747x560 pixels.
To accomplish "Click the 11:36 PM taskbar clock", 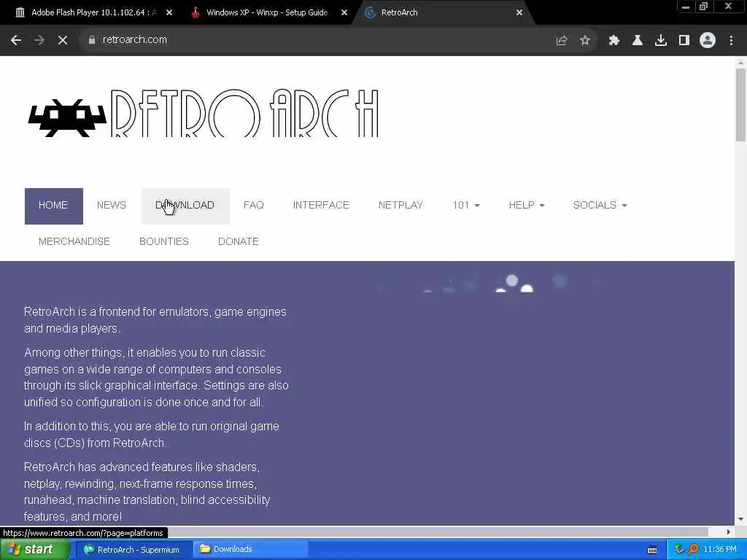I will (720, 550).
